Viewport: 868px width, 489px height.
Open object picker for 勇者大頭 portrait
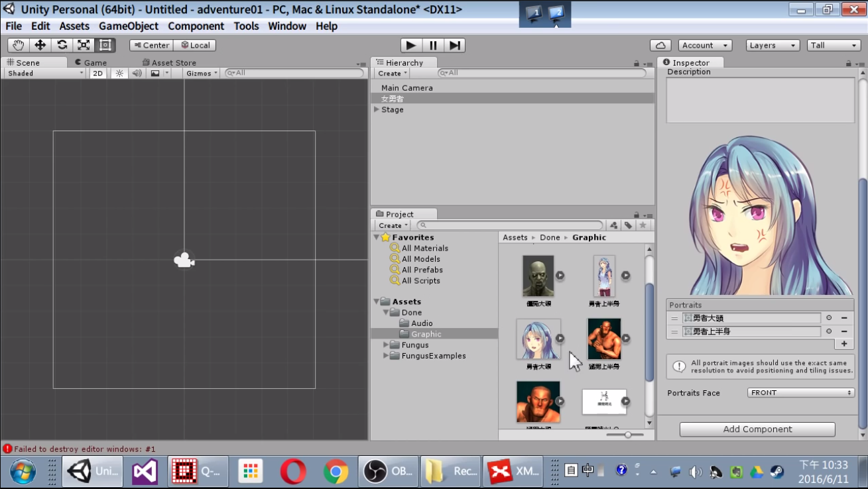829,318
